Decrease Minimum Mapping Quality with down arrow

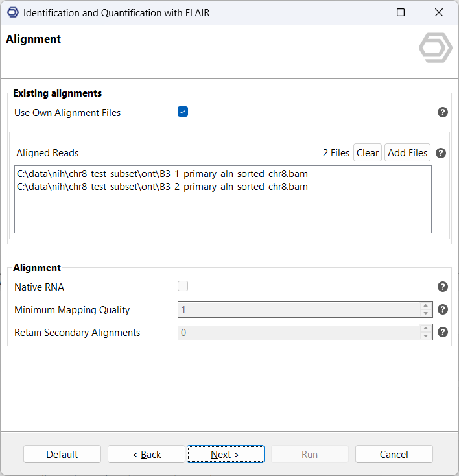point(426,313)
